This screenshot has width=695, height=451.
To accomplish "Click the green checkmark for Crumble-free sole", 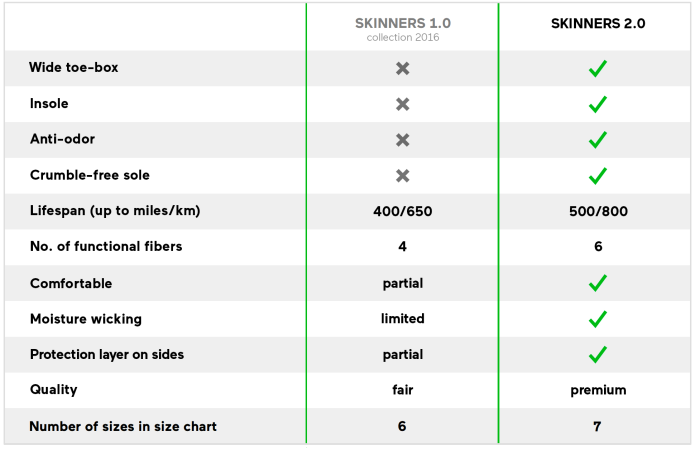I will pos(598,176).
